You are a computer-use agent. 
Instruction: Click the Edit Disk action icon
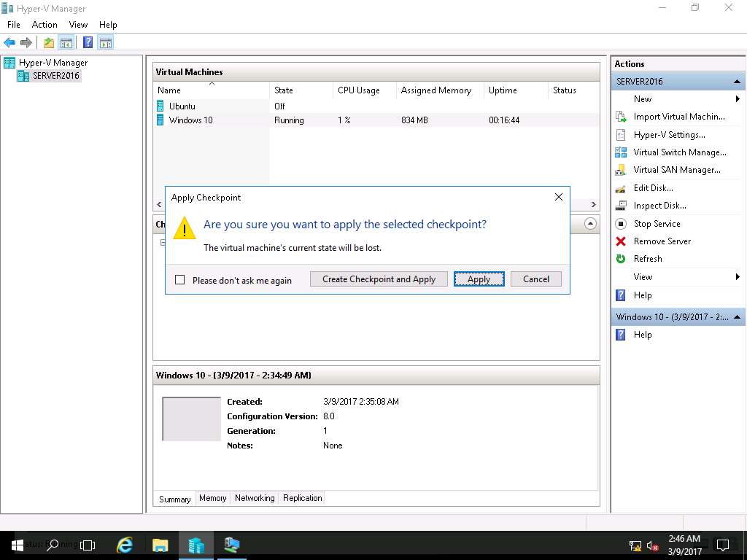point(621,188)
